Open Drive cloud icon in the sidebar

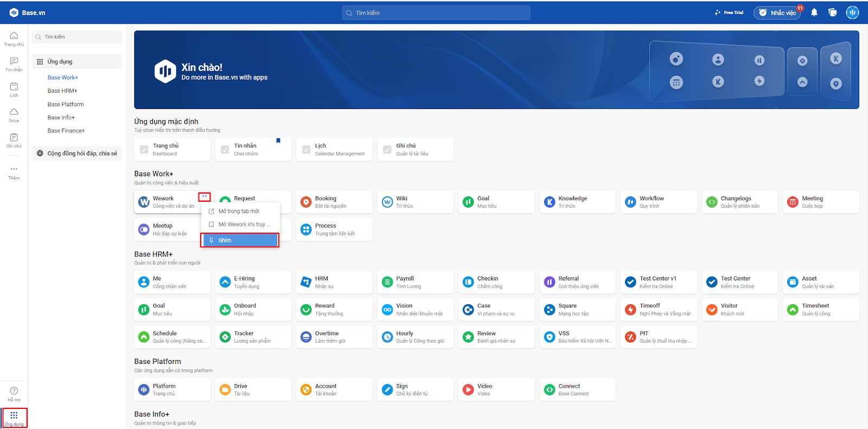14,116
